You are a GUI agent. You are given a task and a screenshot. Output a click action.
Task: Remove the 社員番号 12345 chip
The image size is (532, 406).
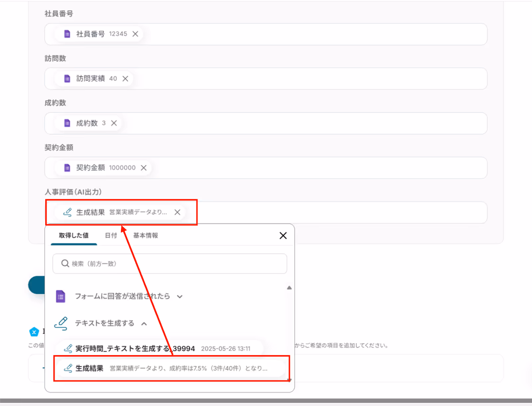(x=135, y=34)
